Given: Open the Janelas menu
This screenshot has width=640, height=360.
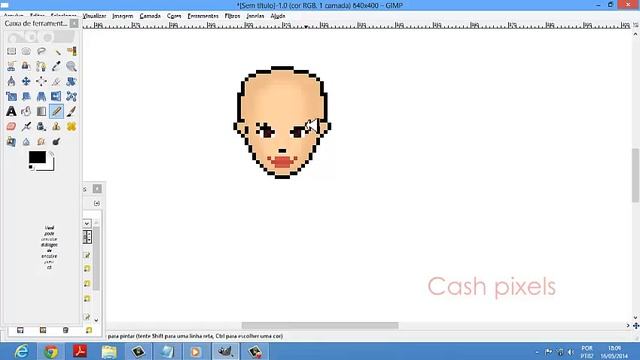Looking at the screenshot, I should tap(255, 16).
